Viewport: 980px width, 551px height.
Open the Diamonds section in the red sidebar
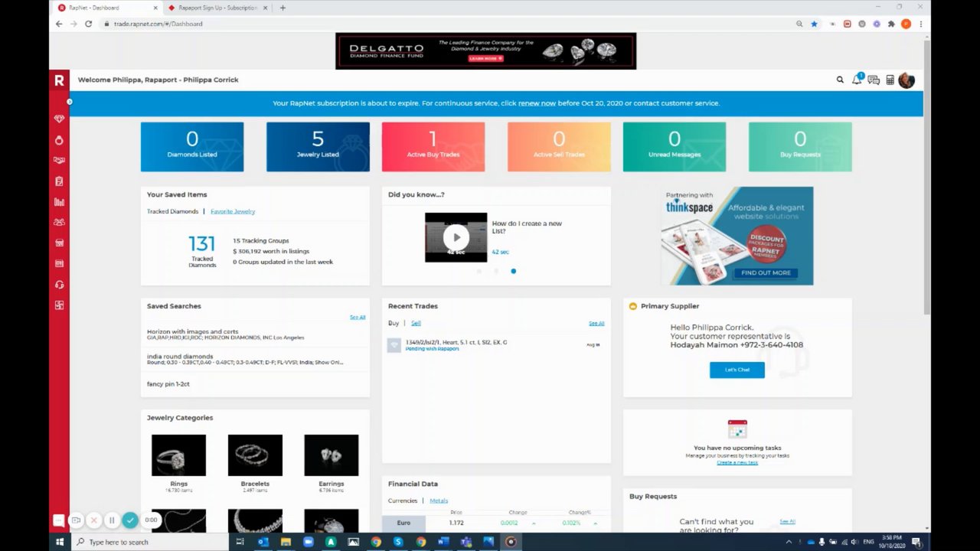pos(59,119)
